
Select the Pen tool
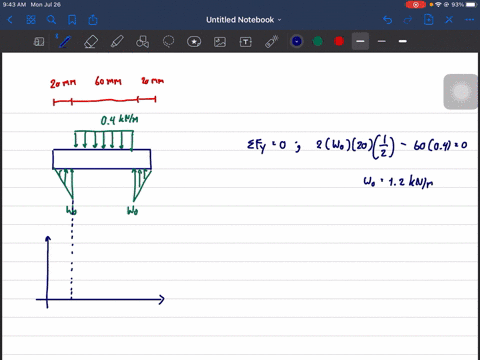[x=64, y=42]
